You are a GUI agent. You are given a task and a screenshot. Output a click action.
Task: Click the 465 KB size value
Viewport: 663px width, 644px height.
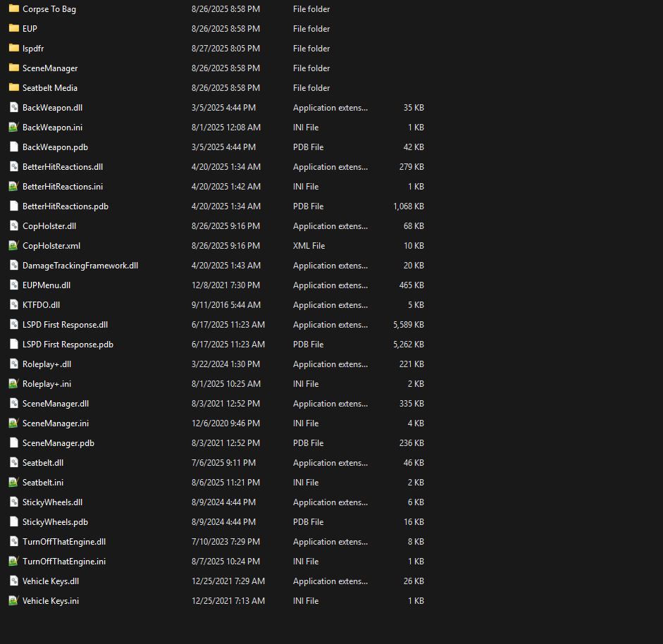click(411, 285)
